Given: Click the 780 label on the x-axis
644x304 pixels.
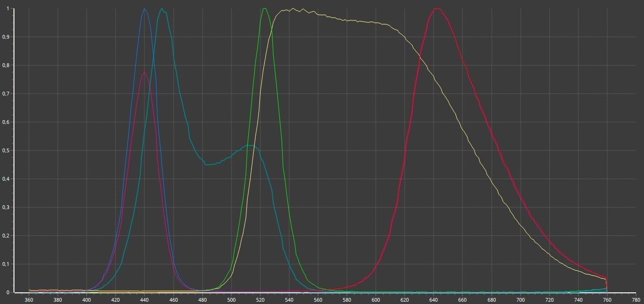Looking at the screenshot, I should tap(636, 300).
